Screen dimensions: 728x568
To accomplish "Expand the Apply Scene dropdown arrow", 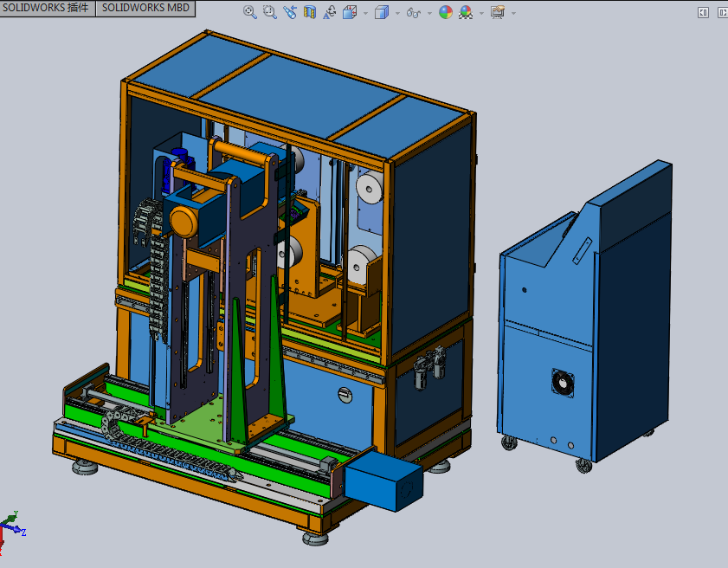I will click(x=481, y=13).
